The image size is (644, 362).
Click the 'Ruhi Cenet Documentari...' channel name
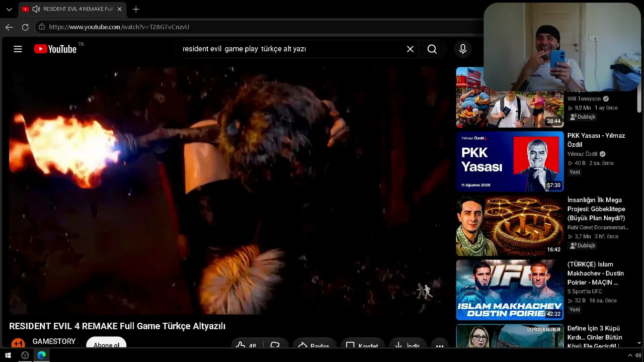tap(598, 228)
